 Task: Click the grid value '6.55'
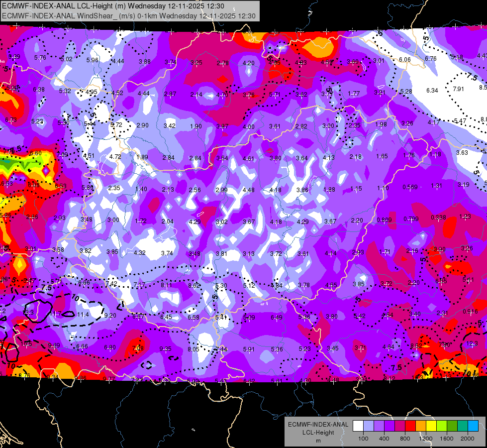pos(441,281)
